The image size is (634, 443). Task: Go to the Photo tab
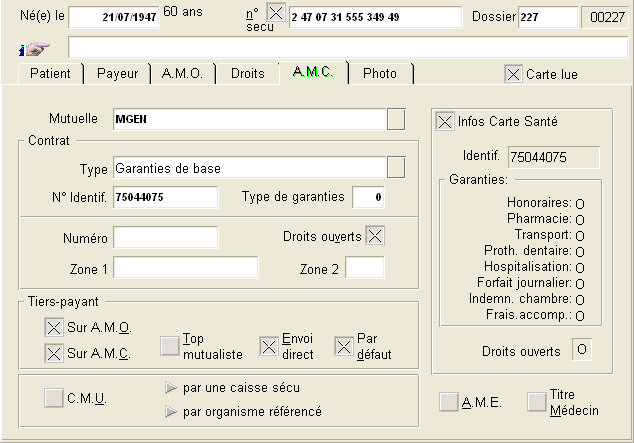pyautogui.click(x=379, y=74)
